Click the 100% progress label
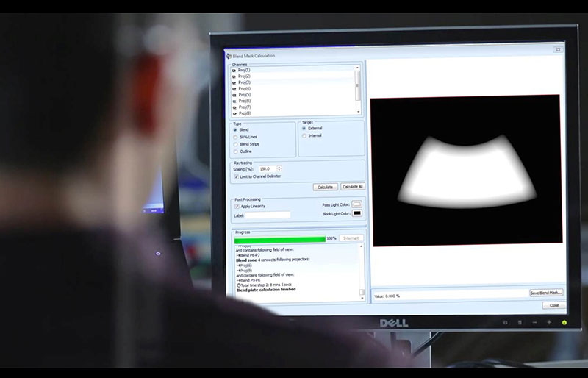588x378 pixels. (x=331, y=238)
